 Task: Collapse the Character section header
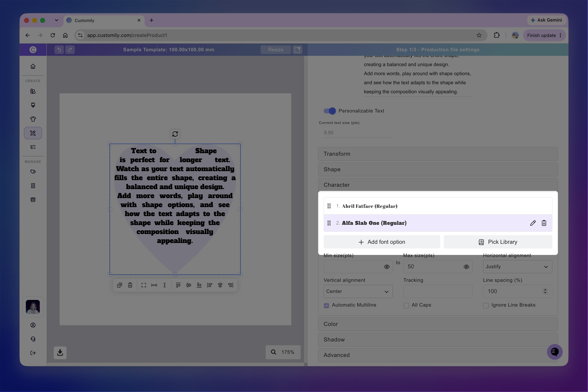coord(438,185)
